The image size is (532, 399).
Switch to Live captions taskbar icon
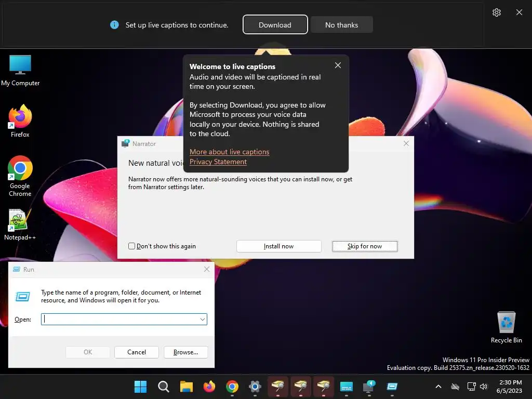tap(347, 387)
